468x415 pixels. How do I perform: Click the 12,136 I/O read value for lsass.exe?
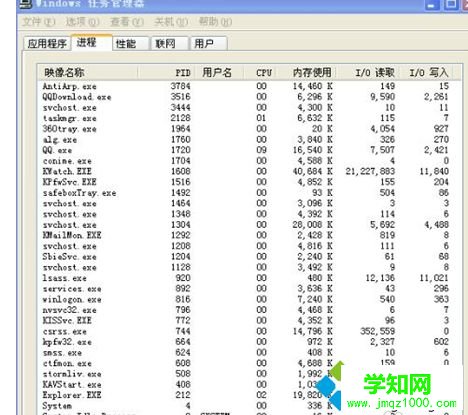[380, 278]
